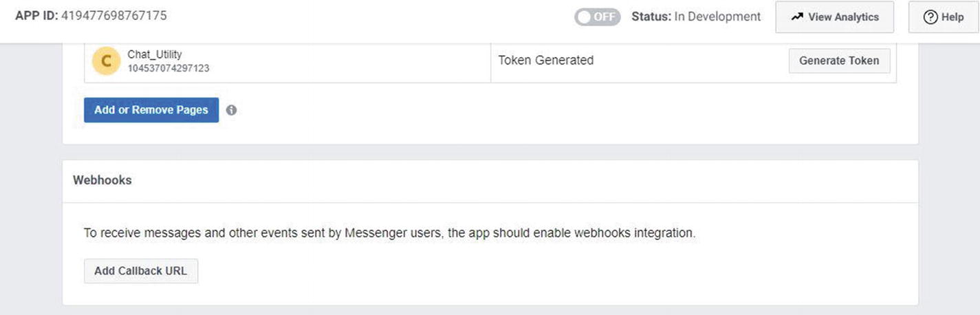The image size is (980, 315).
Task: Toggle the app status OFF switch
Action: tap(597, 17)
